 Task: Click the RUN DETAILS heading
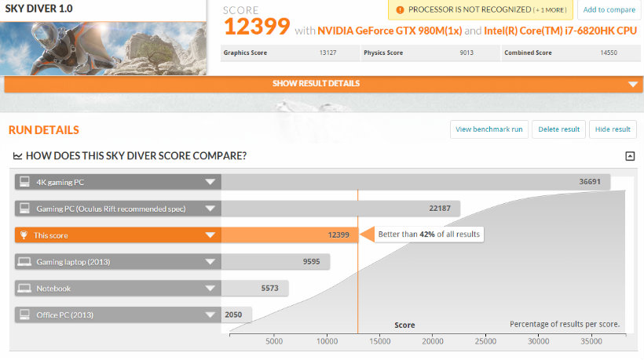coord(44,130)
